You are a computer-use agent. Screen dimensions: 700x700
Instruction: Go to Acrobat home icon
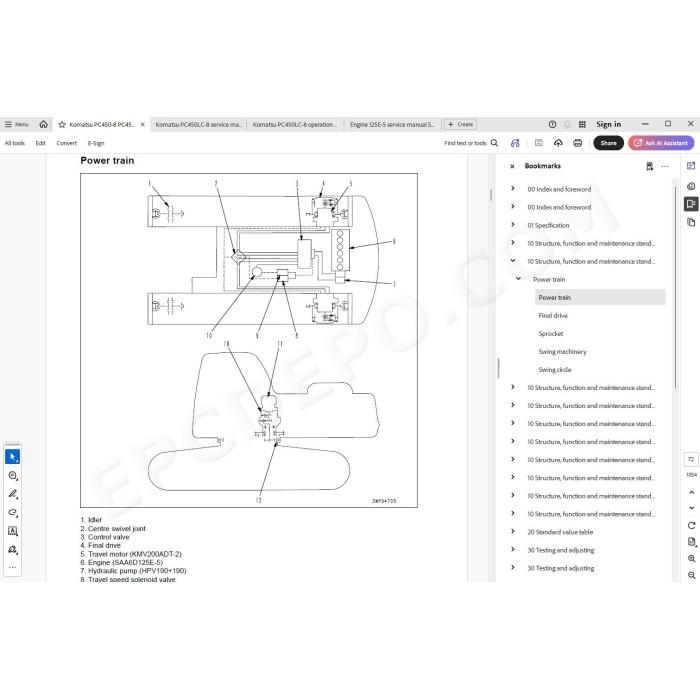[43, 124]
